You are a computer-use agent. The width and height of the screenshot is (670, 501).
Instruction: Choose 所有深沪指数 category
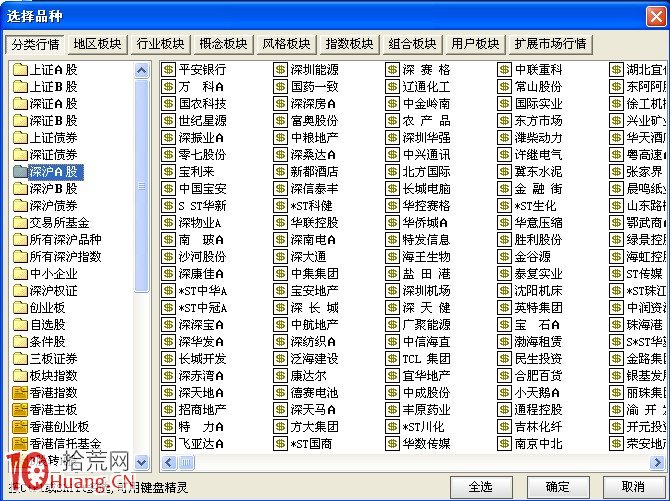65,256
